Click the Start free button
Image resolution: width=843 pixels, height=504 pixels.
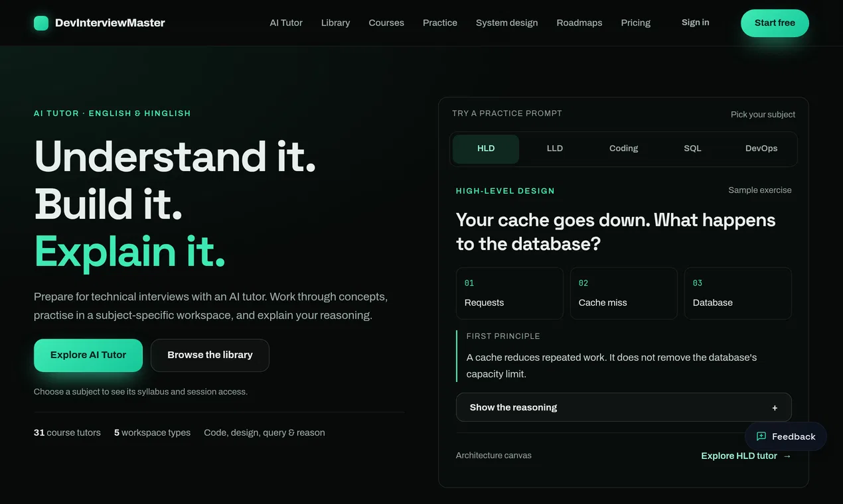(x=775, y=23)
